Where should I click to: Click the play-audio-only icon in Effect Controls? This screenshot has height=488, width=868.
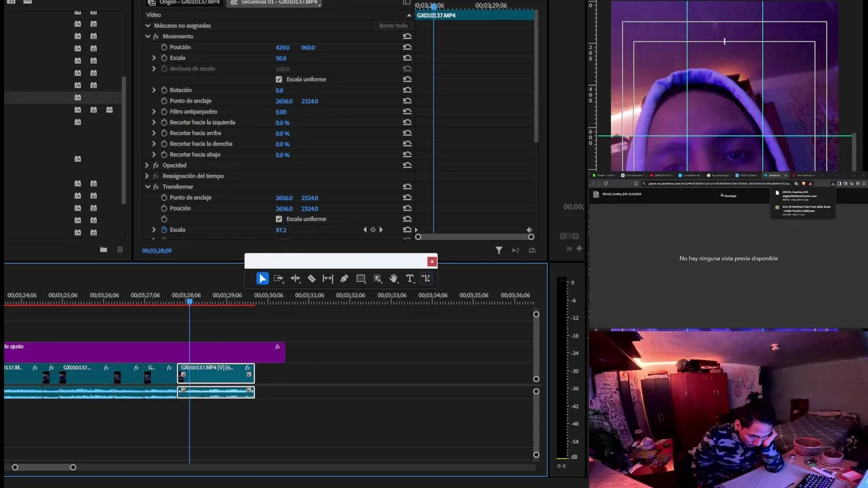pos(515,251)
